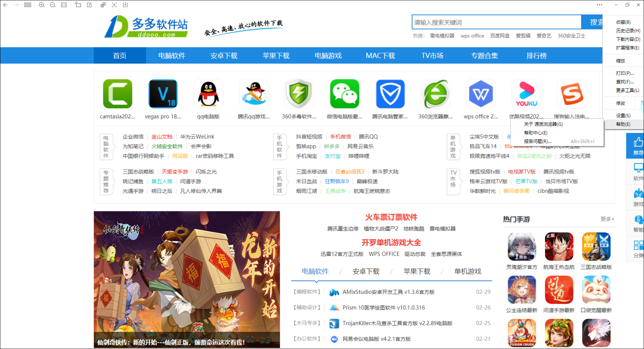Click the browser forward arrow
This screenshot has height=349, width=644.
(16, 5)
